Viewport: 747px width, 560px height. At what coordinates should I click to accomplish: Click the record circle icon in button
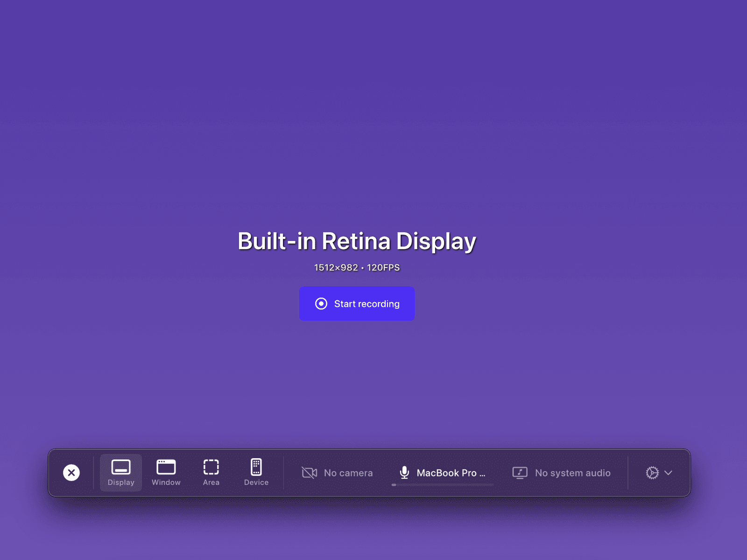(x=321, y=304)
